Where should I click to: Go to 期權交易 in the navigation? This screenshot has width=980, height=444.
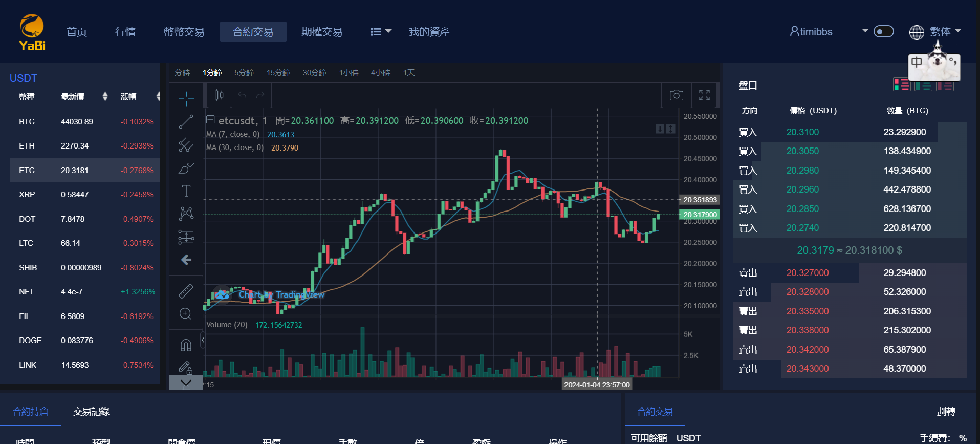tap(322, 32)
